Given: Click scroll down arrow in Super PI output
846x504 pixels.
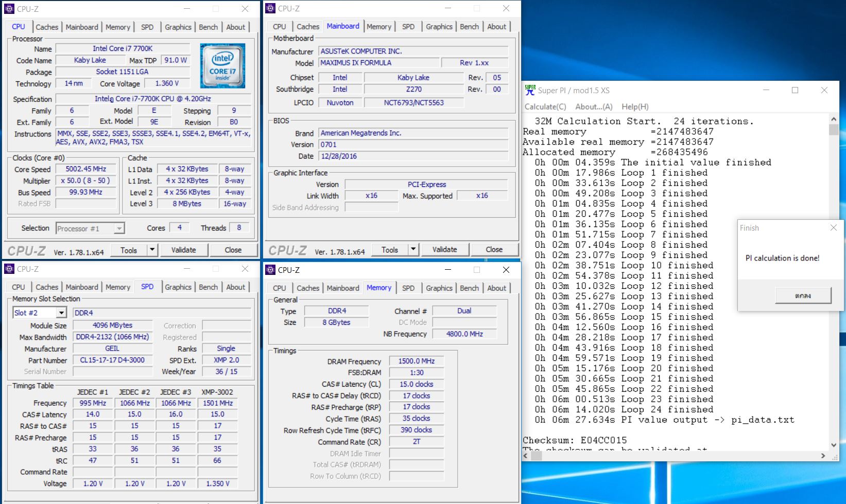Looking at the screenshot, I should point(834,445).
